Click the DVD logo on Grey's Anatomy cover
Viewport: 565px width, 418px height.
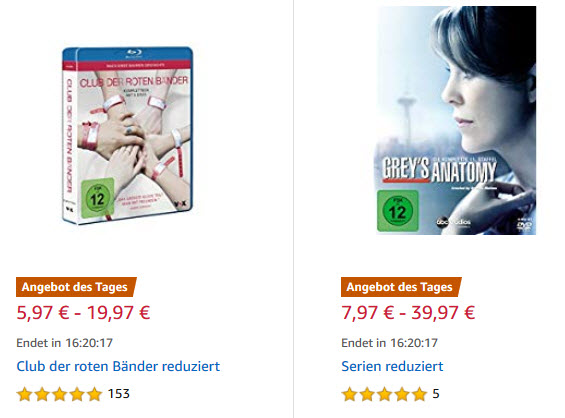coord(524,226)
